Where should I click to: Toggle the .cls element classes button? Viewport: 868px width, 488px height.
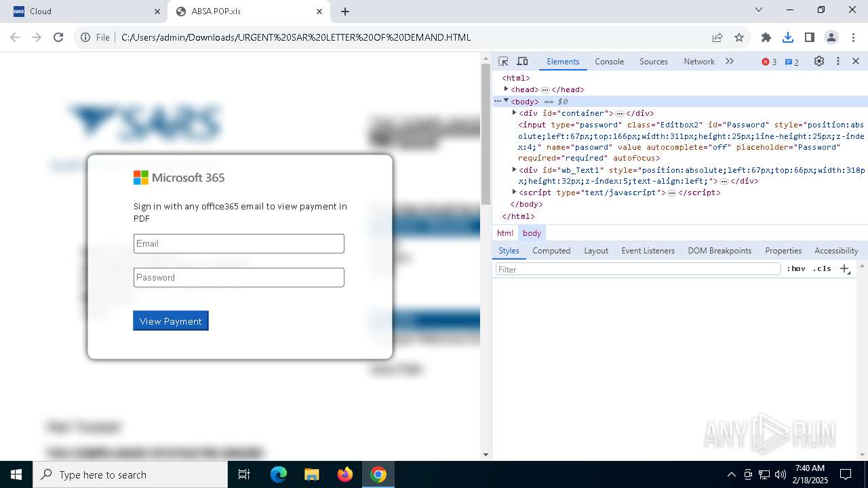(822, 269)
